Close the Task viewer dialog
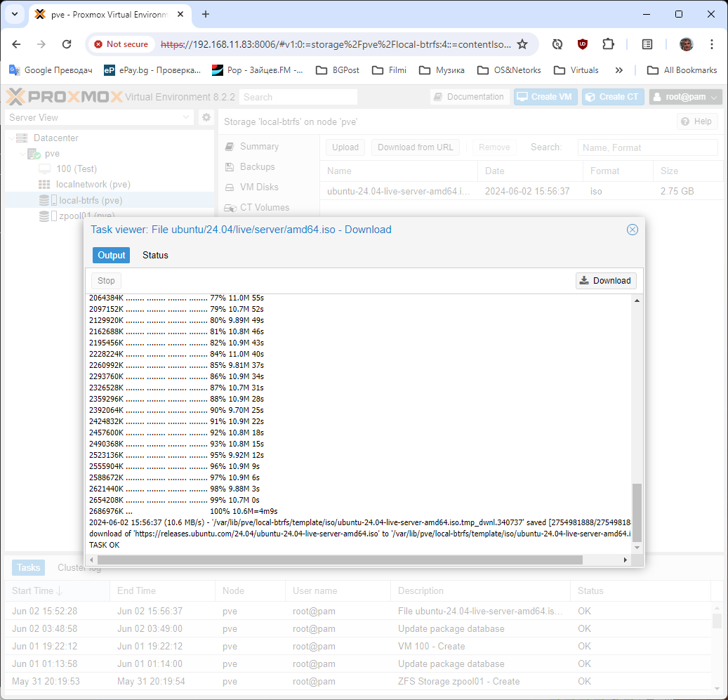The image size is (728, 700). click(x=632, y=230)
